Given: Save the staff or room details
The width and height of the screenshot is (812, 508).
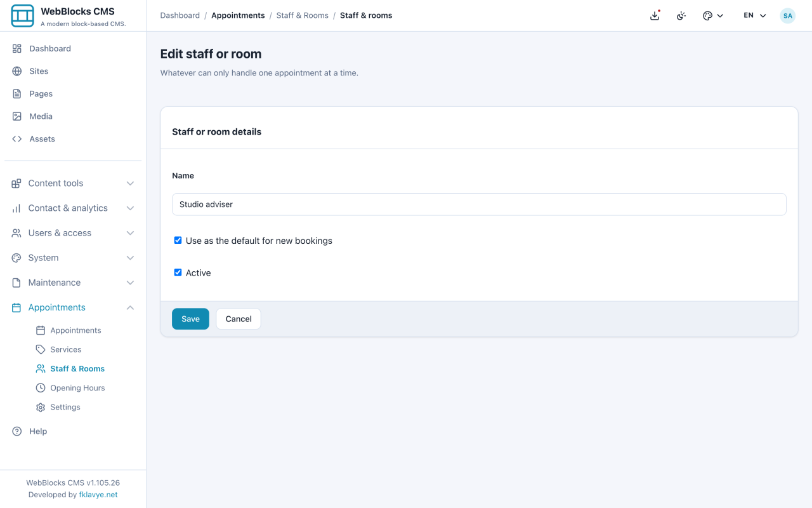Looking at the screenshot, I should point(190,319).
